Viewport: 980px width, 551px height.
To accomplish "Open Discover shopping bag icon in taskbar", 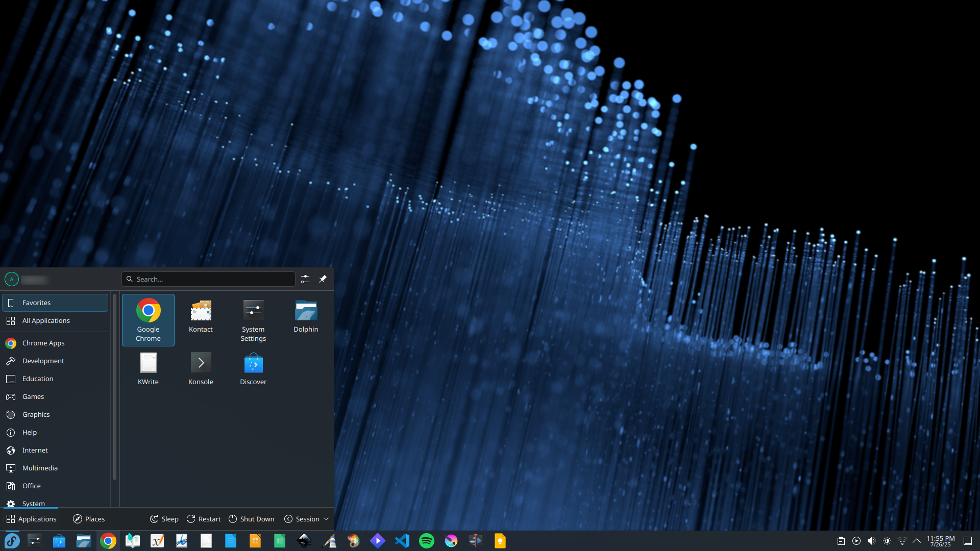I will [59, 541].
